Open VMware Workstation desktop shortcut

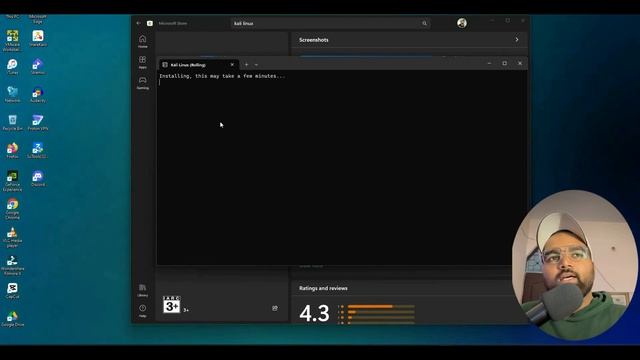[x=12, y=40]
